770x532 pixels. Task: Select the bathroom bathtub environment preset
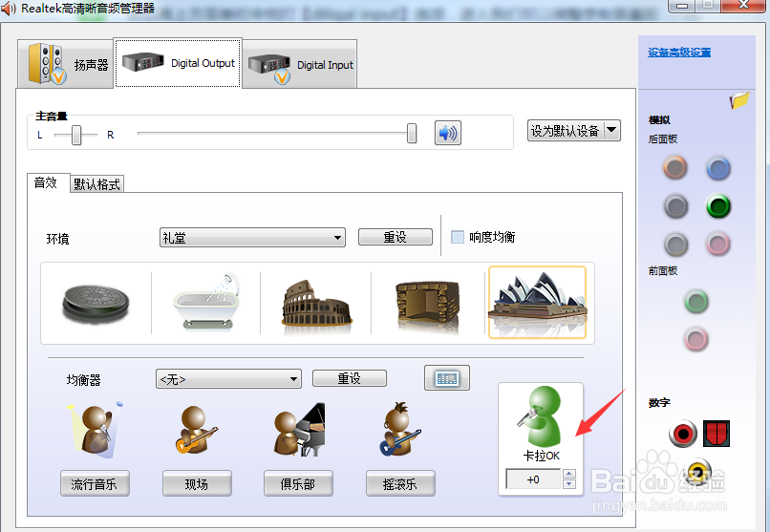pos(205,303)
